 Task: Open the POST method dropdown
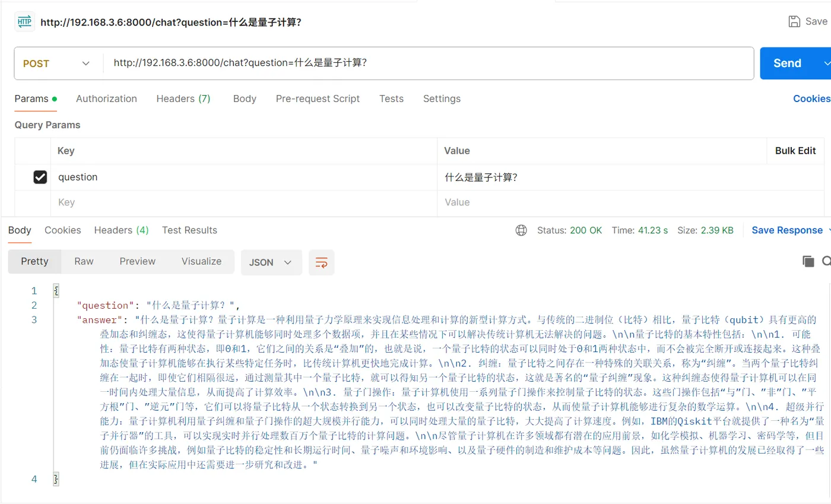(x=58, y=64)
